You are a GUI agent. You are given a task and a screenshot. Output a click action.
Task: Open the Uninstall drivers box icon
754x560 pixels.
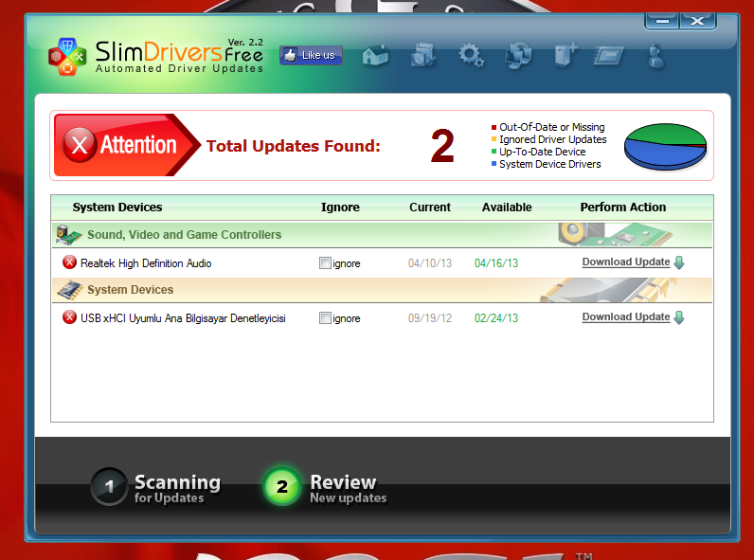565,55
